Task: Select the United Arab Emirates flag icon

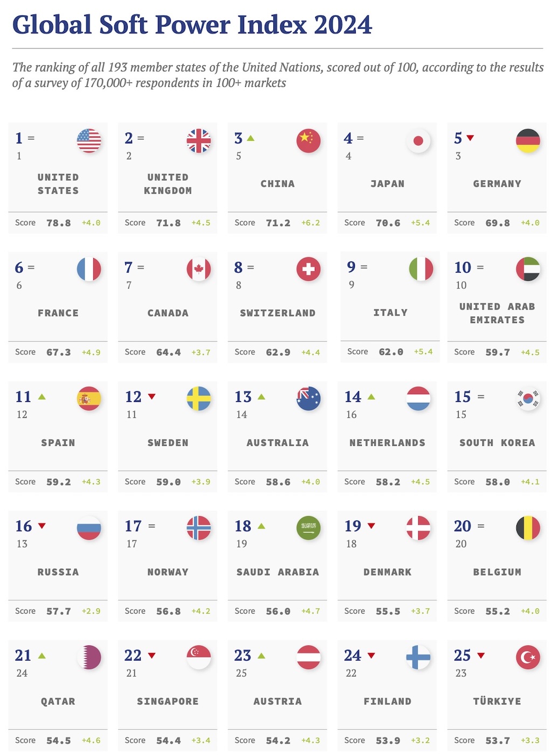Action: (x=528, y=269)
